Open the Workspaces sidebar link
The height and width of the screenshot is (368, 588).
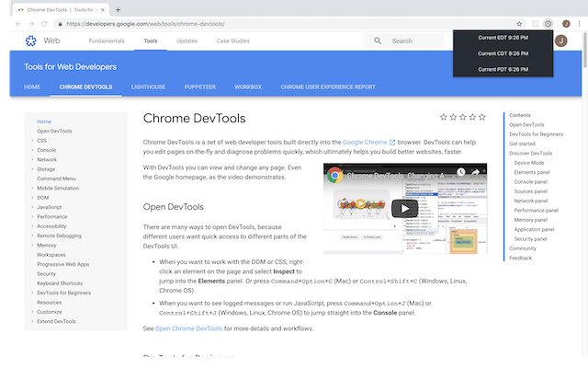pos(51,255)
